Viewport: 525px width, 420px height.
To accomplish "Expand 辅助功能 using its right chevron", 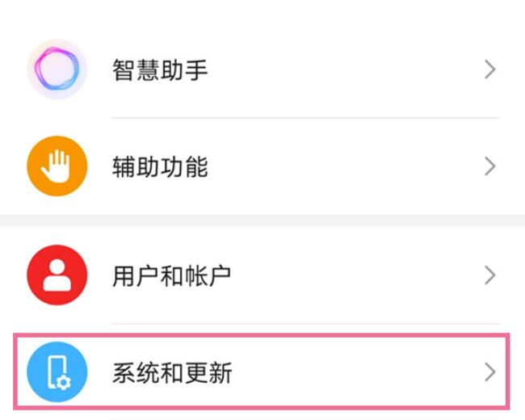I will (x=489, y=166).
